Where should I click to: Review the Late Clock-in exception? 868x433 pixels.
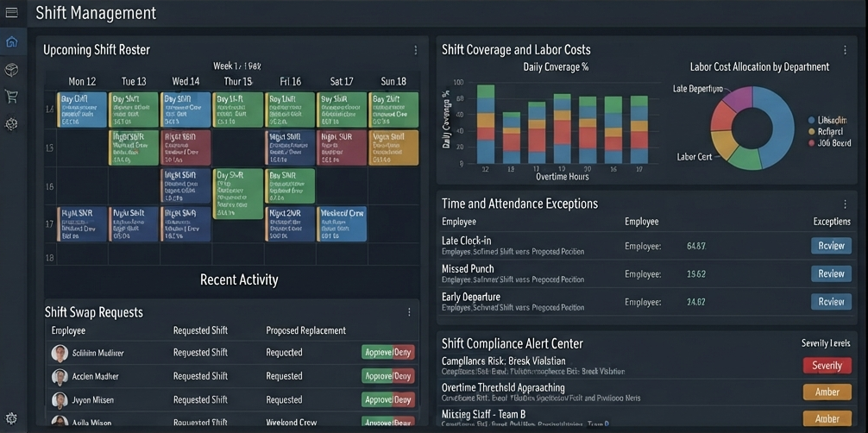[x=831, y=246]
